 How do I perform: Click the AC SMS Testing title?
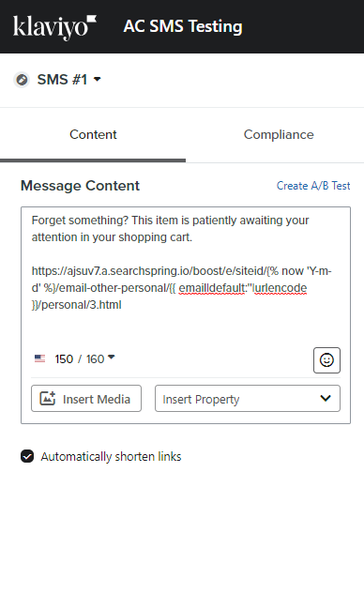point(183,26)
